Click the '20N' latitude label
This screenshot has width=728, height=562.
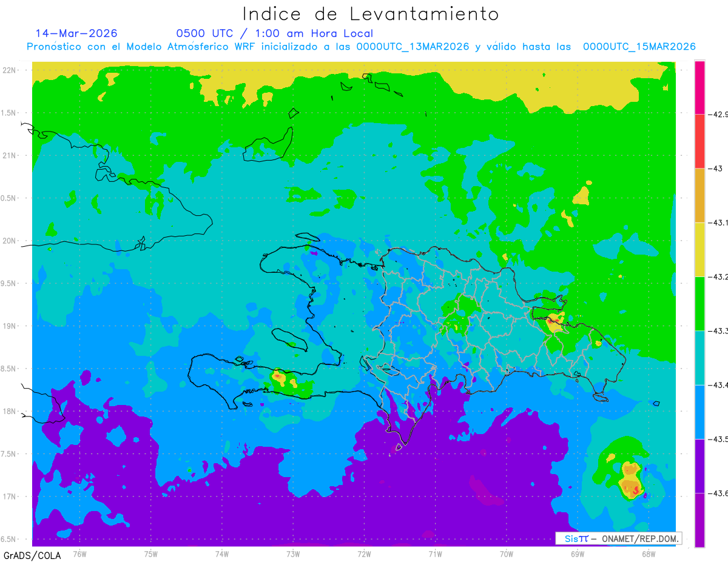(x=10, y=241)
